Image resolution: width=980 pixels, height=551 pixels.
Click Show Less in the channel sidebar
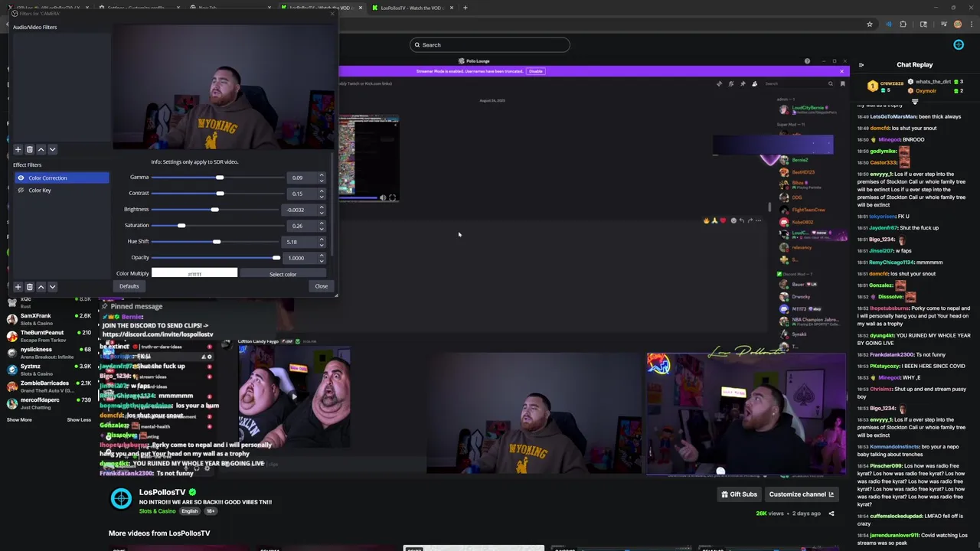point(79,419)
